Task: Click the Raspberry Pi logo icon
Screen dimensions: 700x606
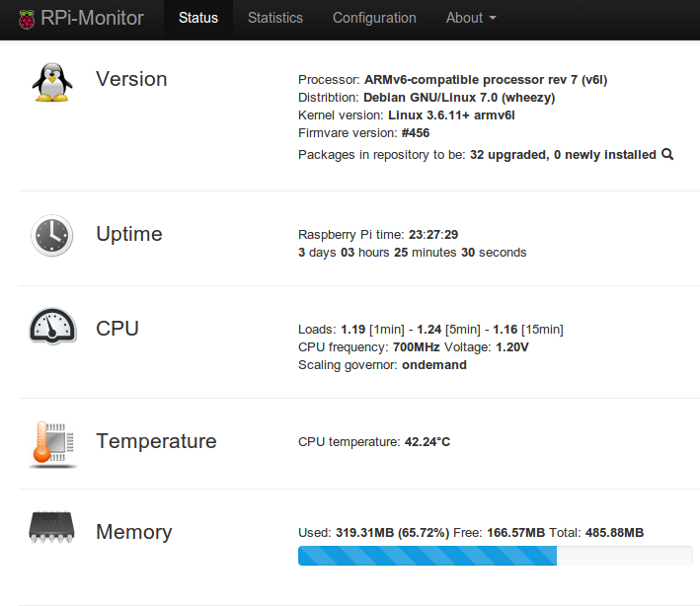Action: (x=27, y=20)
